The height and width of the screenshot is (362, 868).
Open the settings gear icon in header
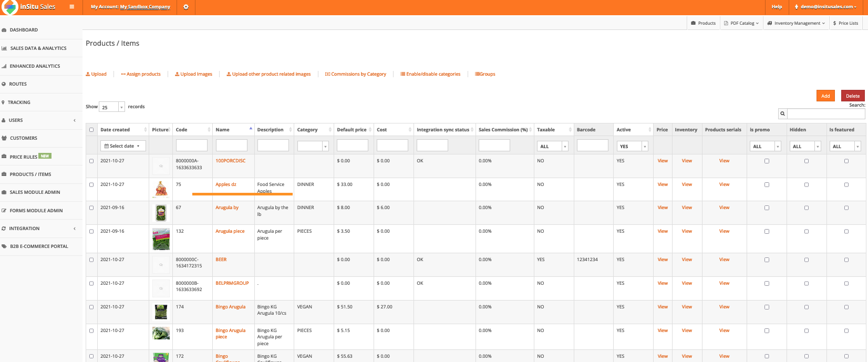(185, 7)
